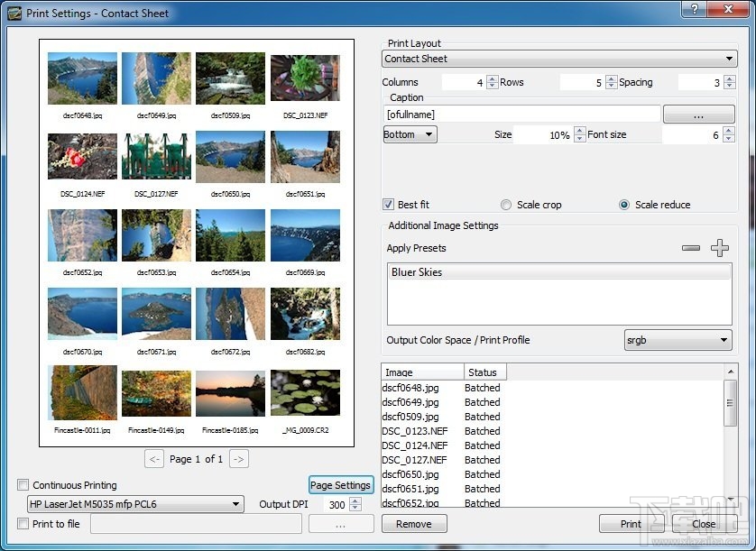Click the Print button

[x=630, y=523]
